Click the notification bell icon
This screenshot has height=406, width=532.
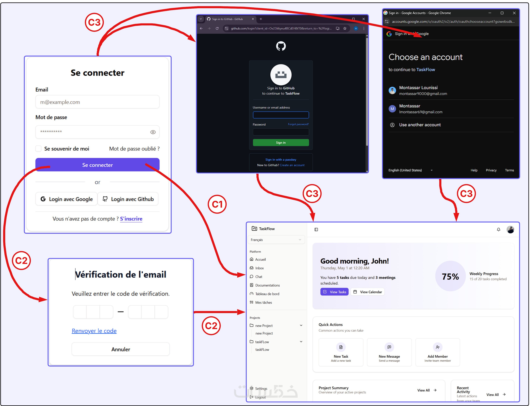498,230
